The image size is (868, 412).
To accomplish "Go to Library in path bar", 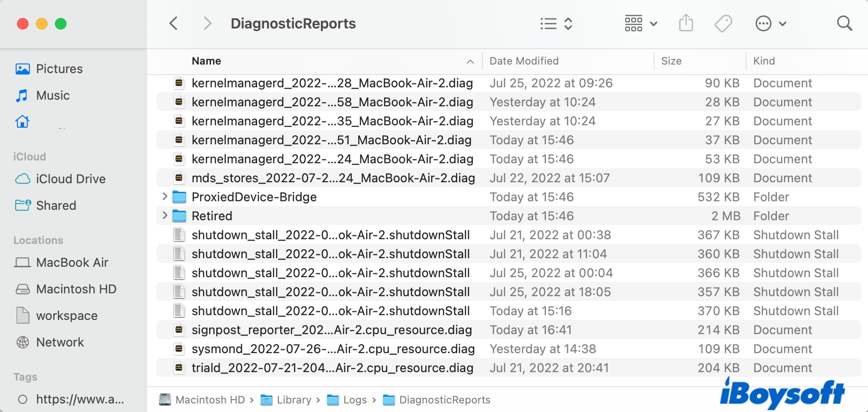I will 294,400.
